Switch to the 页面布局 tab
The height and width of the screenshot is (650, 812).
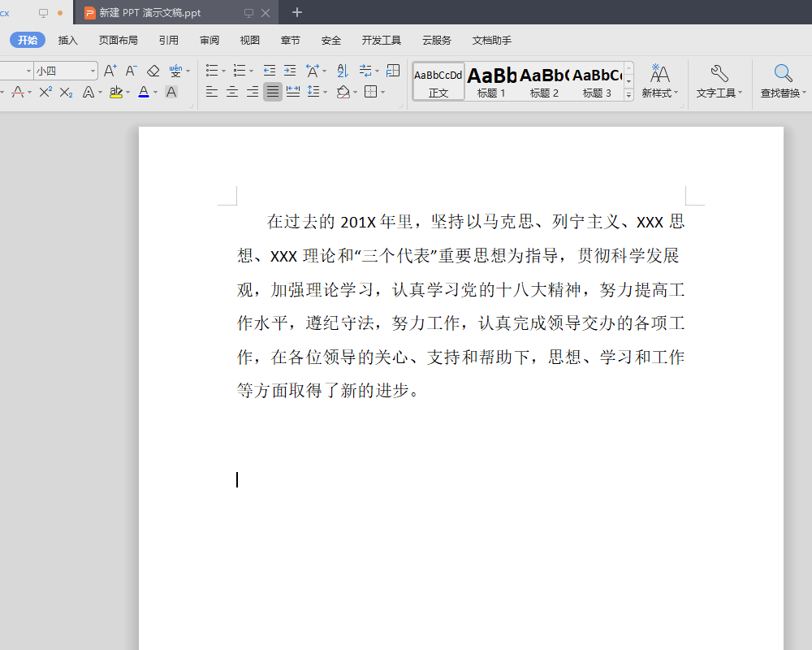(118, 40)
